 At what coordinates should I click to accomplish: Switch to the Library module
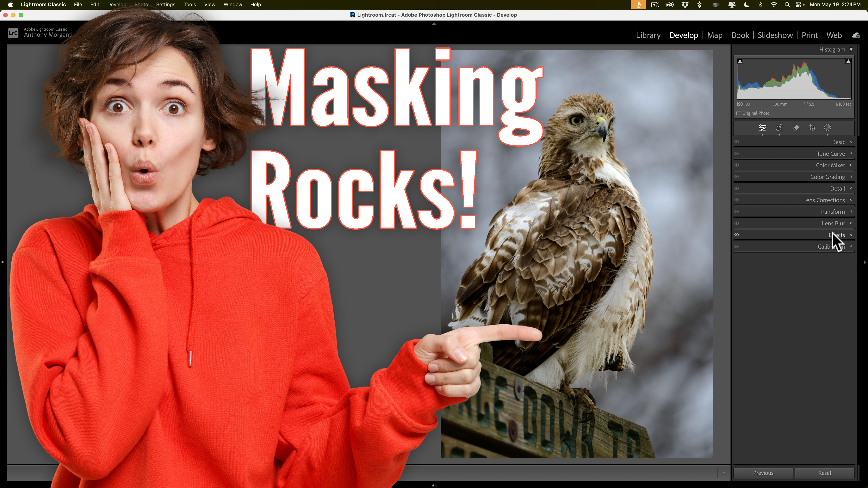648,35
